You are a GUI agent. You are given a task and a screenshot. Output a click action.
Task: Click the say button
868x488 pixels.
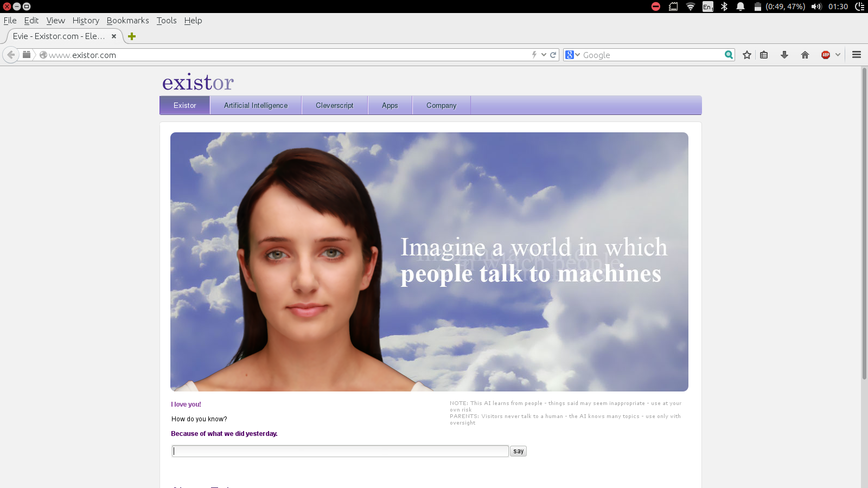point(518,451)
